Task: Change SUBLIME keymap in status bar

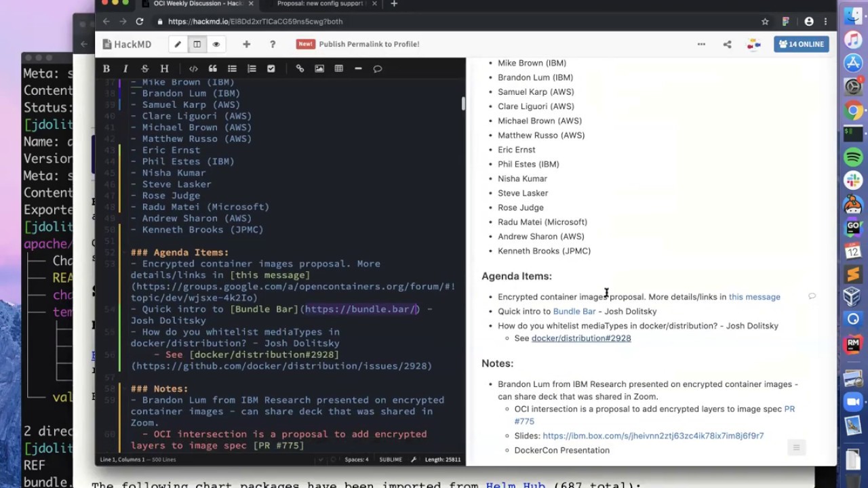Action: click(391, 460)
